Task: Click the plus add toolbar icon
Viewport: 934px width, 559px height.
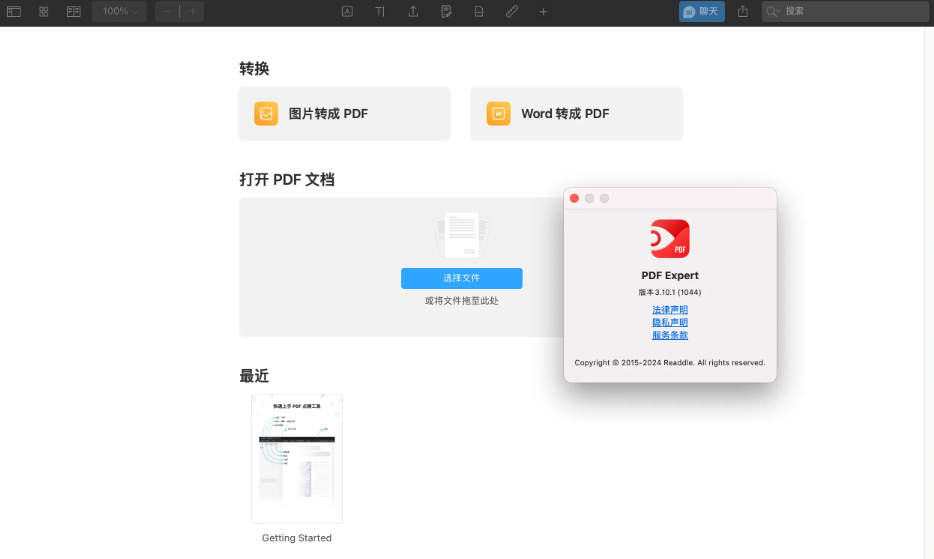Action: [x=543, y=11]
